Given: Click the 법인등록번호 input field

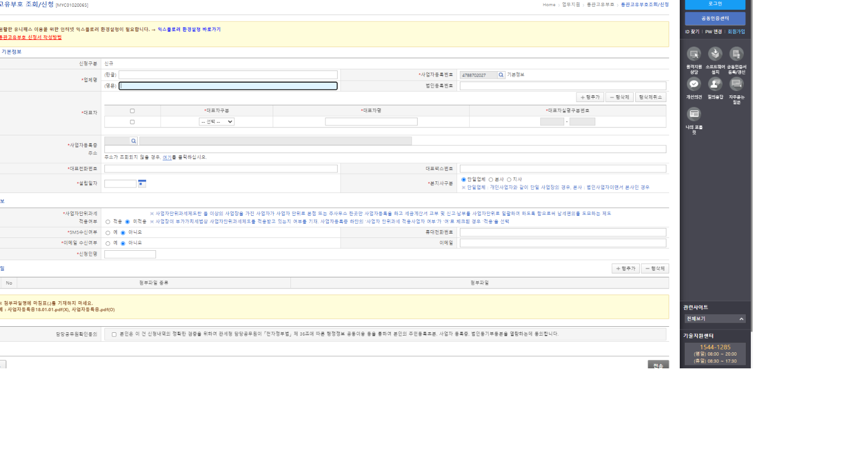Looking at the screenshot, I should (x=563, y=86).
